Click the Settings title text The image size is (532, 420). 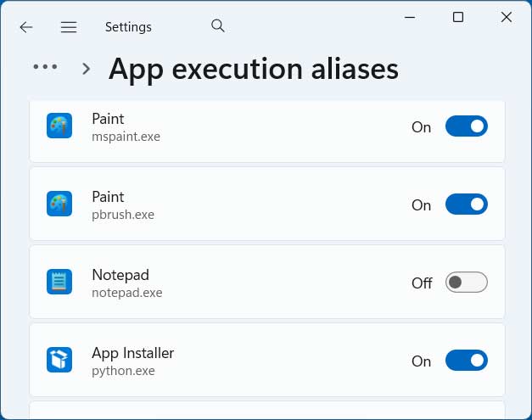128,27
